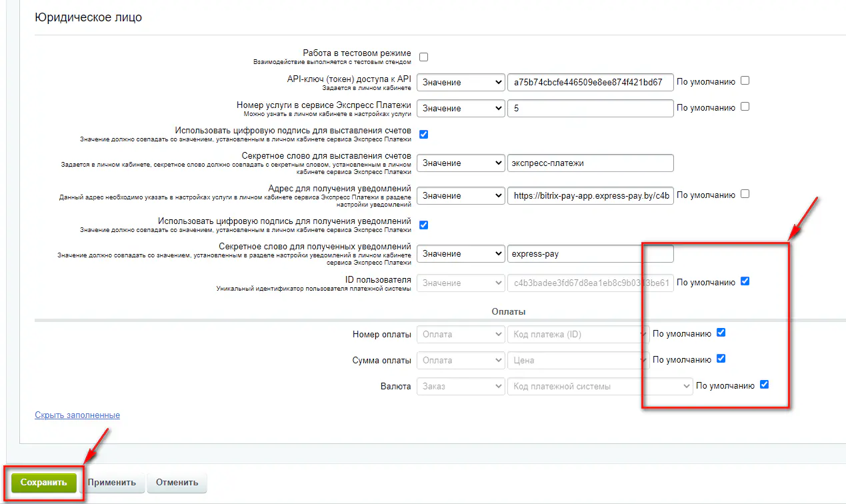Uncheck default for currency field

pyautogui.click(x=764, y=385)
